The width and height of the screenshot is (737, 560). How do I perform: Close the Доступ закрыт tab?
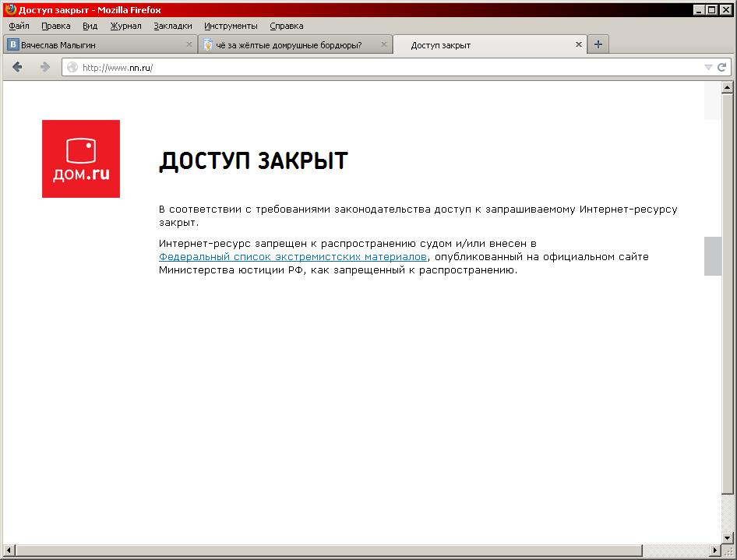click(579, 44)
